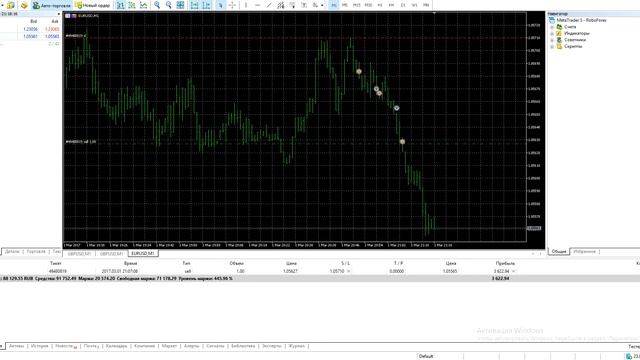Close position via x beside profit 3 622.94
The height and width of the screenshot is (360, 640).
click(x=513, y=271)
